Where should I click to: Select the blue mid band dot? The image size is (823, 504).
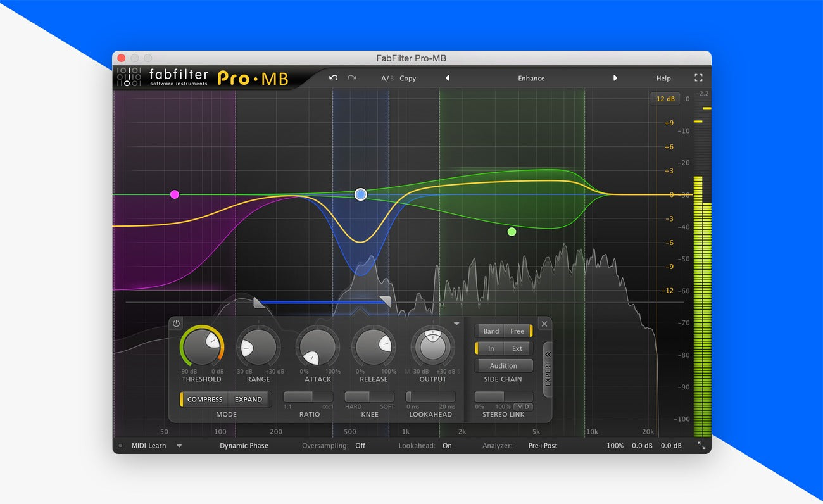coord(361,194)
